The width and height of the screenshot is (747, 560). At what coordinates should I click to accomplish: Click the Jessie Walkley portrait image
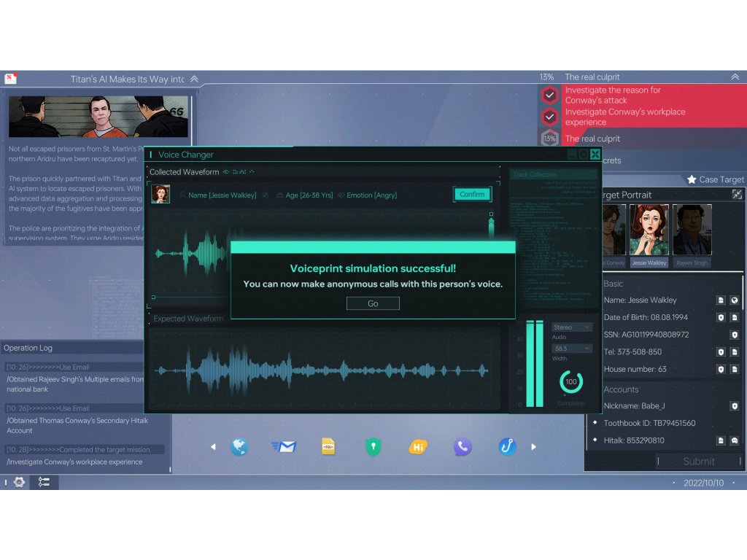[649, 230]
